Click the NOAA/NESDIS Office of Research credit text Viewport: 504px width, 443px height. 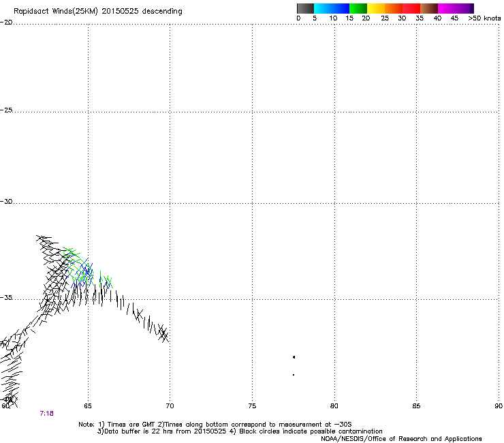tap(401, 439)
